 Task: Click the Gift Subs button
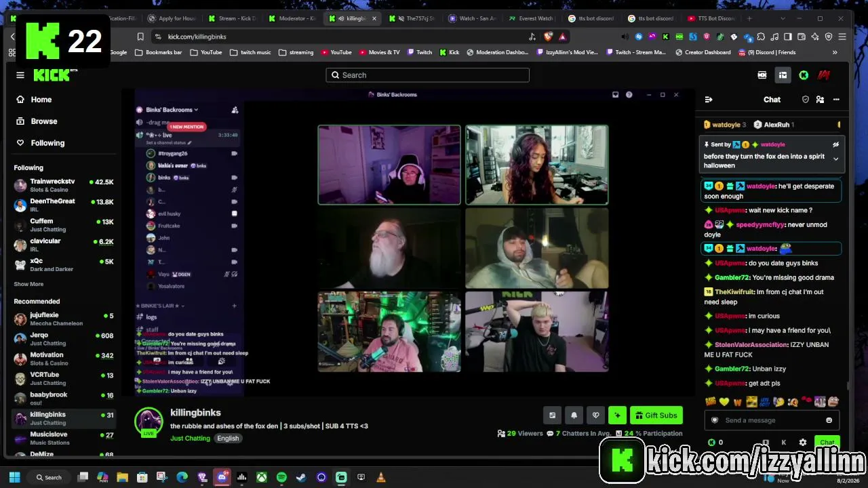(x=656, y=415)
